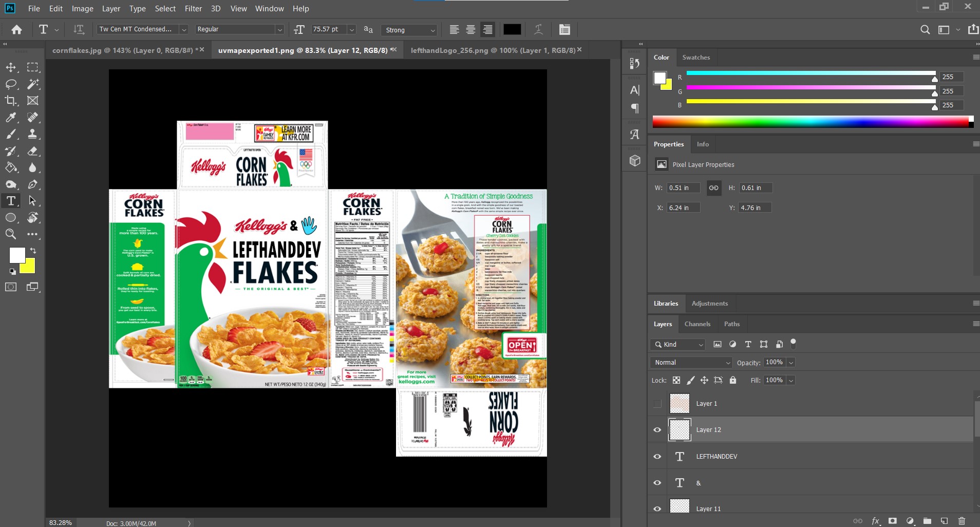Select the Lasso tool
The height and width of the screenshot is (527, 980).
(x=11, y=84)
